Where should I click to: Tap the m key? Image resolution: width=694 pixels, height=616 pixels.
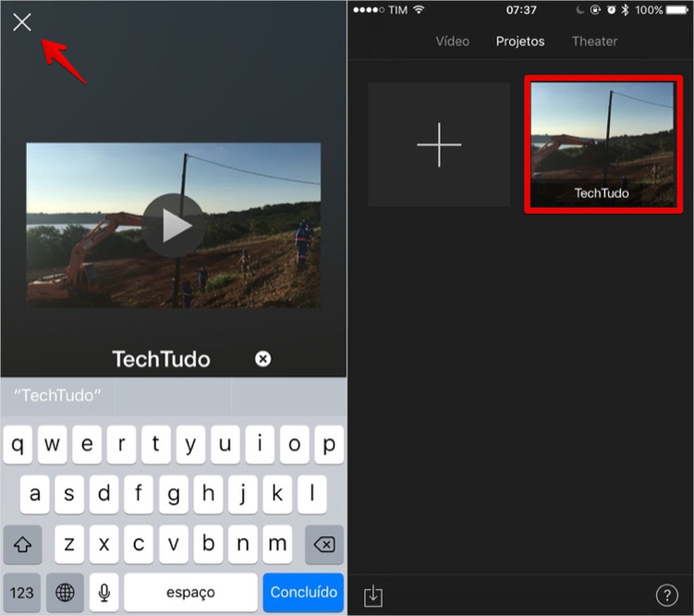277,544
